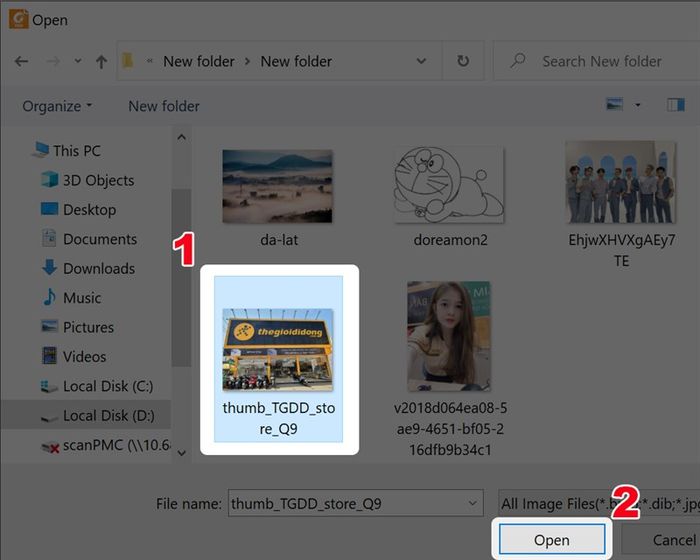700x560 pixels.
Task: Click the folder icon in address bar
Action: coord(128,61)
